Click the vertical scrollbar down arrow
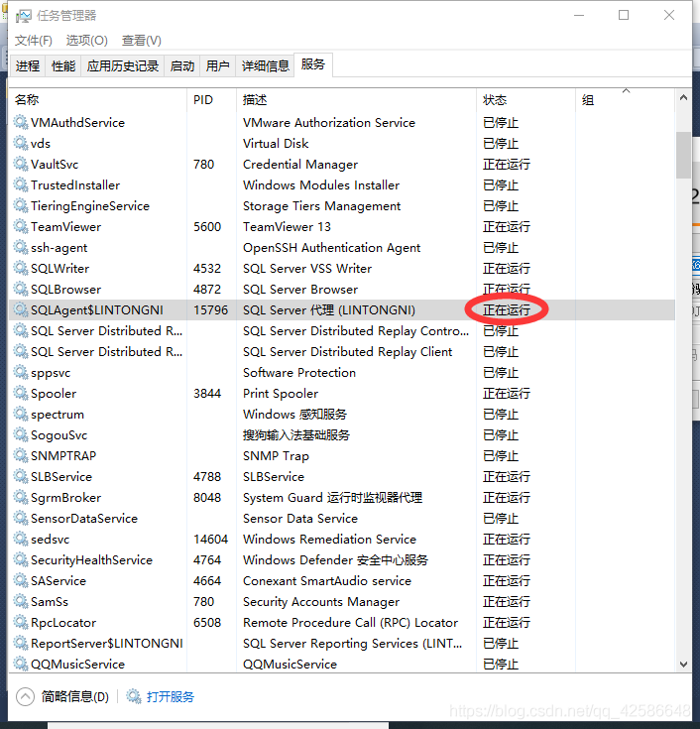This screenshot has width=700, height=729. point(683,664)
